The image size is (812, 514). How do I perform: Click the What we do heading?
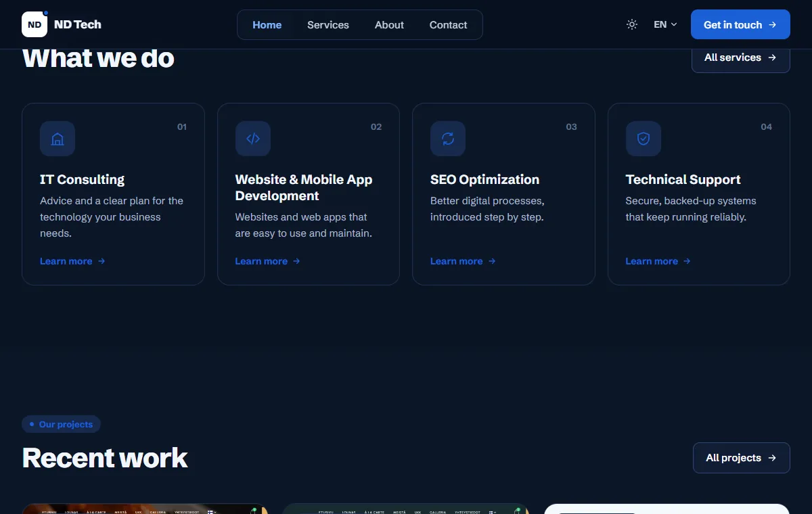[x=98, y=58]
